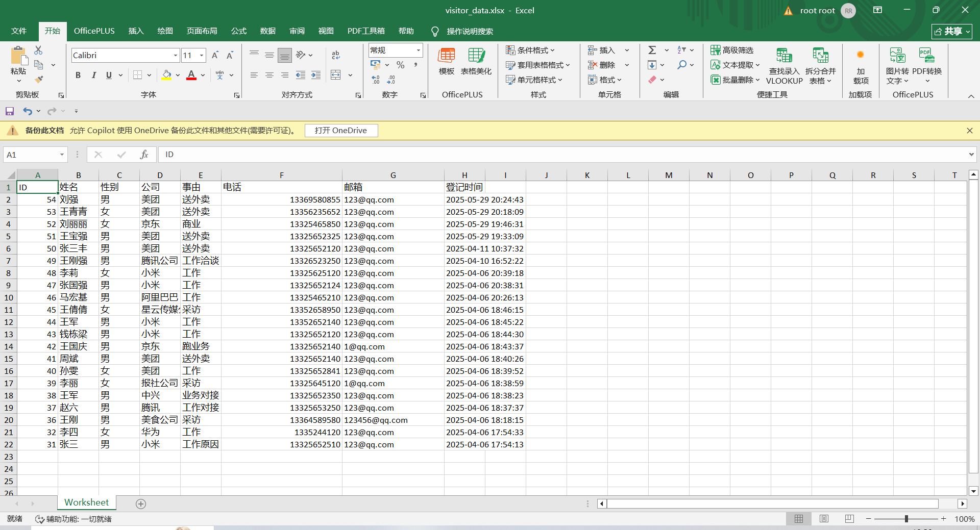The width and height of the screenshot is (980, 530).
Task: Open the font name Calibri dropdown
Action: click(176, 55)
